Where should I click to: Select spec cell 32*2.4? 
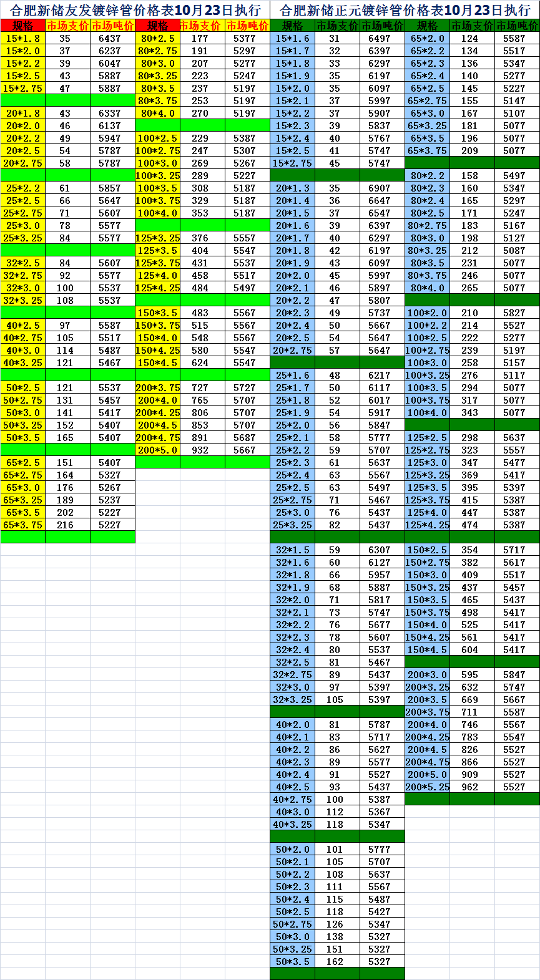tap(293, 649)
